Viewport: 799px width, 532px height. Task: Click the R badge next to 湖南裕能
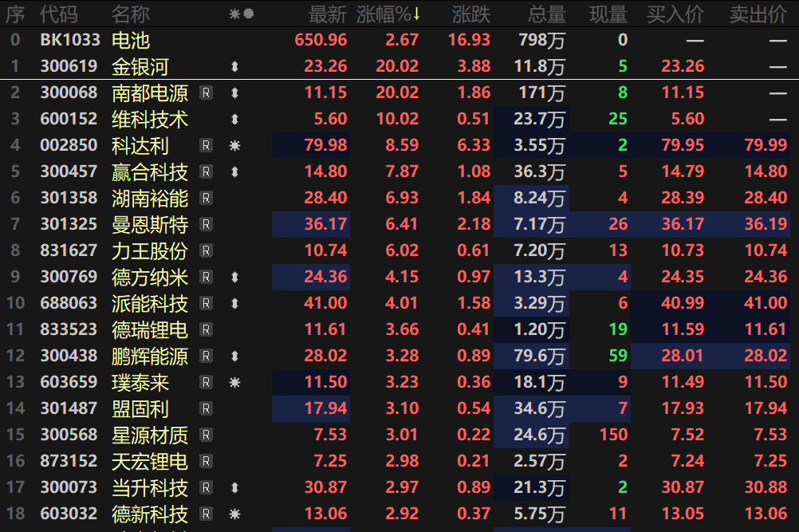(206, 198)
